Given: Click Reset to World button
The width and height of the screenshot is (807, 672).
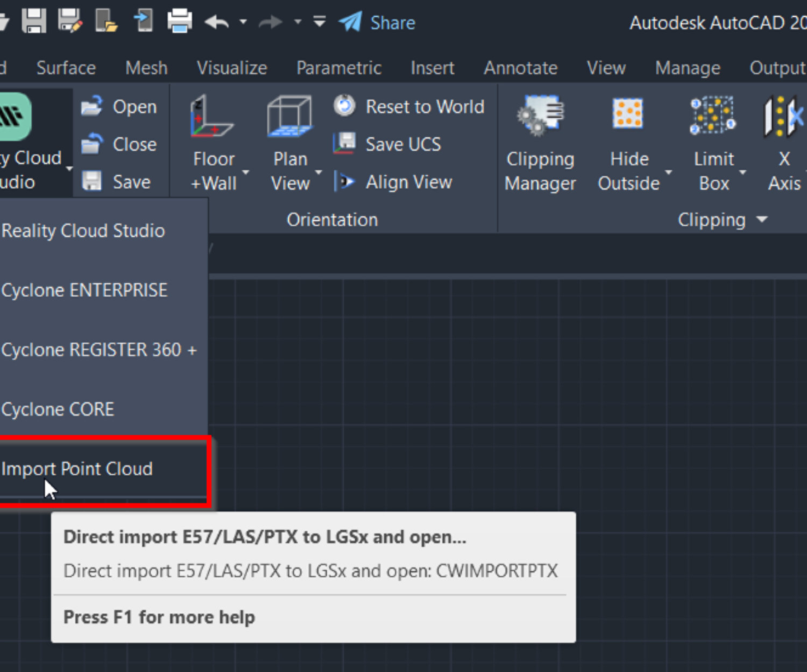Looking at the screenshot, I should (410, 106).
